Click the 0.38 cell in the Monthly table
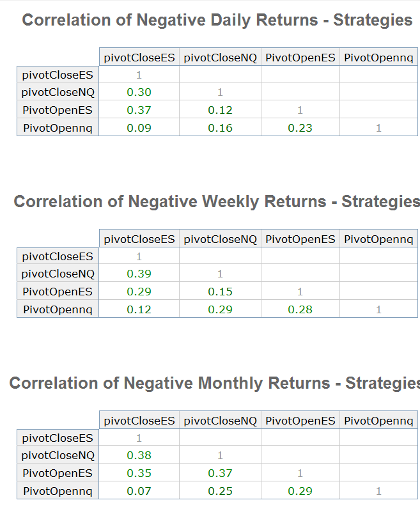This screenshot has height=507, width=420. point(139,456)
